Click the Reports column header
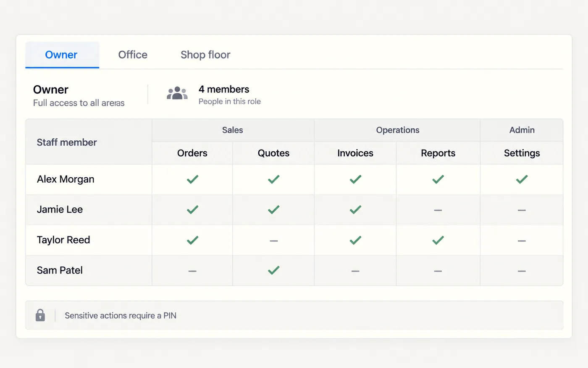The image size is (588, 368). click(x=438, y=153)
